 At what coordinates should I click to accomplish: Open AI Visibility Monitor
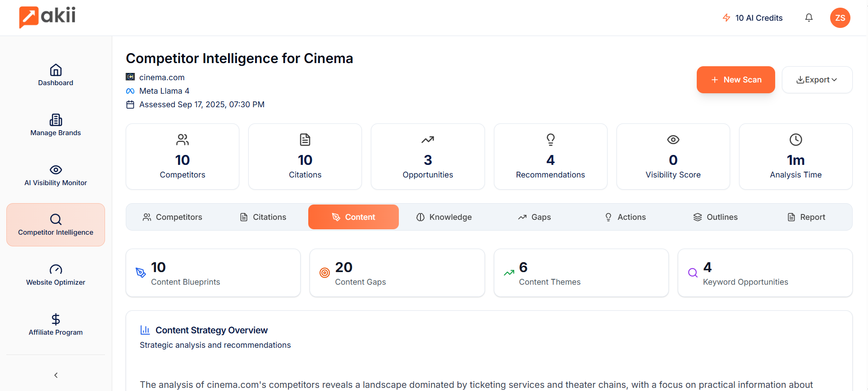pos(55,175)
